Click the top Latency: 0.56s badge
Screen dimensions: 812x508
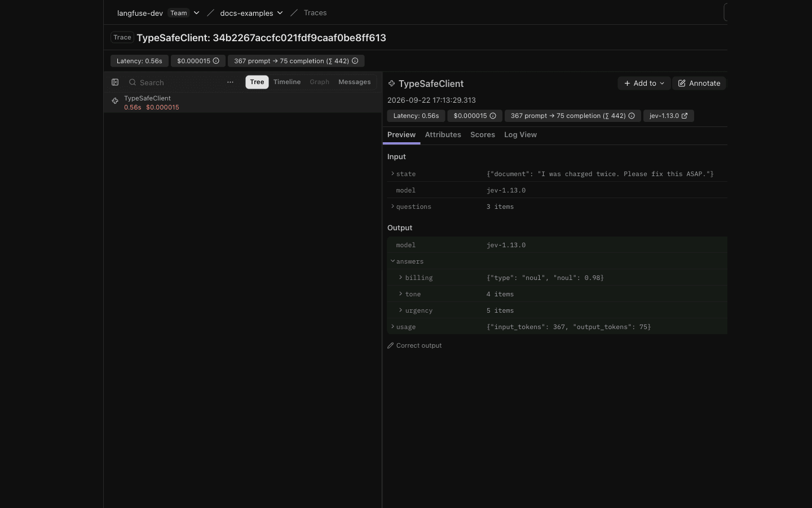tap(139, 61)
